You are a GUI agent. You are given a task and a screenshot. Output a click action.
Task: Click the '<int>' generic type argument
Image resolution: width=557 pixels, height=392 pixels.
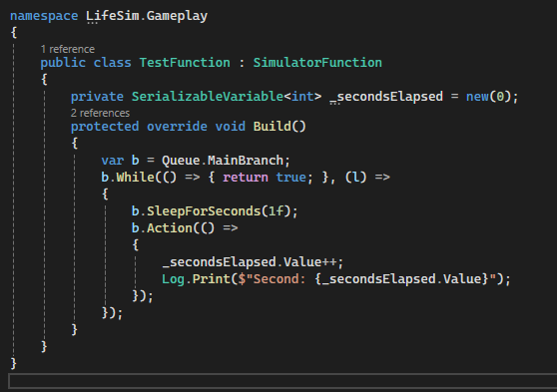coord(302,97)
